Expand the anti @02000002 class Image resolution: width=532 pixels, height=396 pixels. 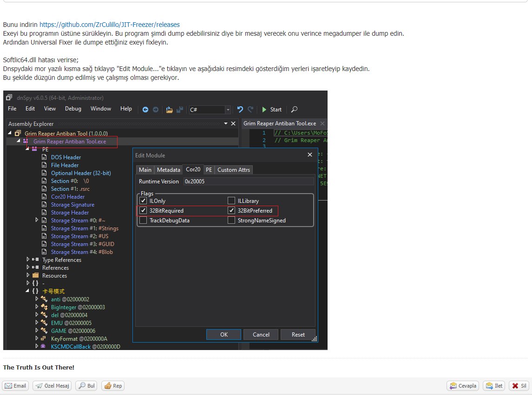click(37, 299)
